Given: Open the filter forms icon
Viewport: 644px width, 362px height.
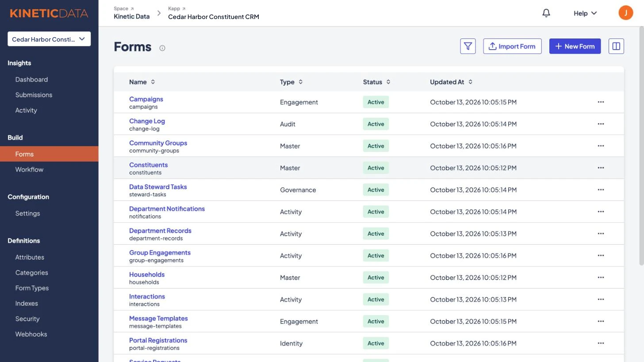Looking at the screenshot, I should coord(468,46).
